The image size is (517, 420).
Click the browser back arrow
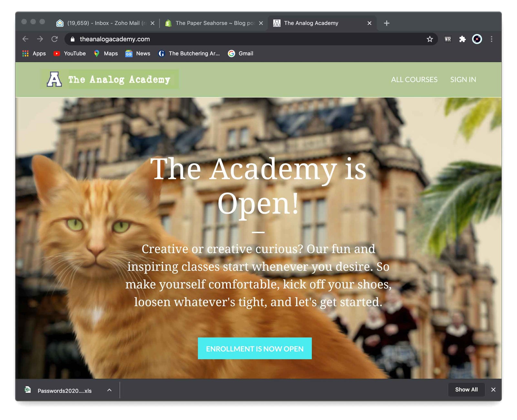26,39
